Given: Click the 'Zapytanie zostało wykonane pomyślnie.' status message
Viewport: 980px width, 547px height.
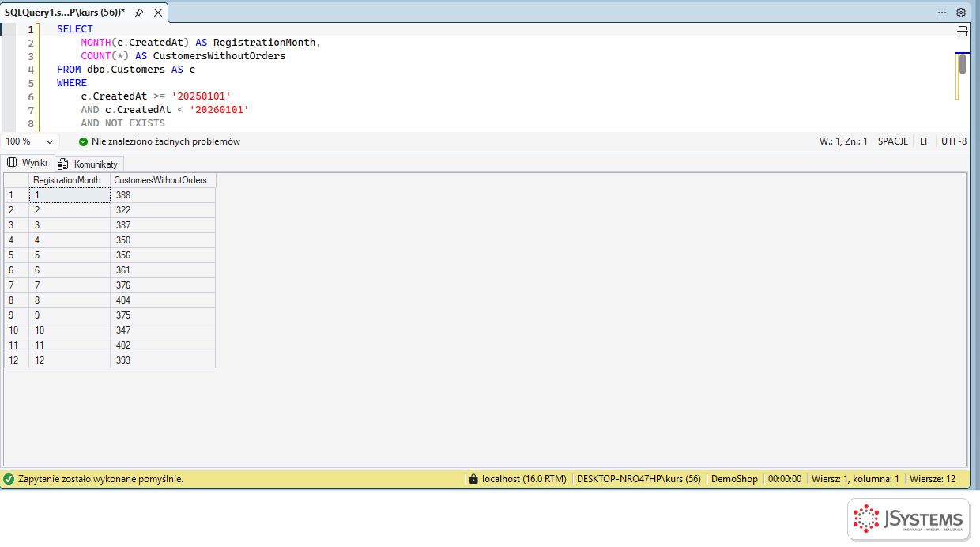Looking at the screenshot, I should [x=100, y=479].
